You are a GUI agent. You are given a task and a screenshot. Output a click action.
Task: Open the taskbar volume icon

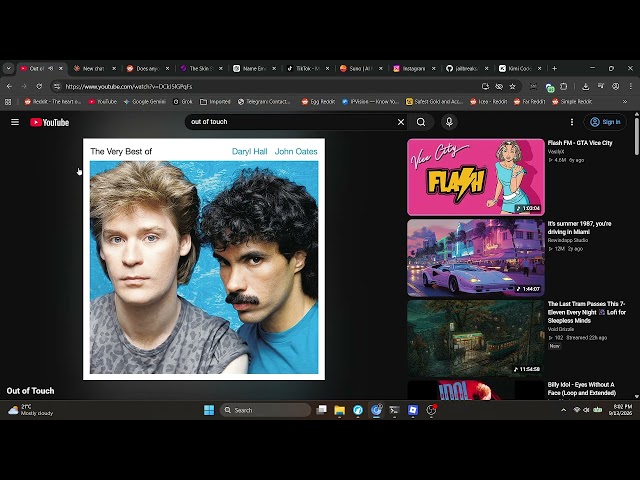(587, 410)
